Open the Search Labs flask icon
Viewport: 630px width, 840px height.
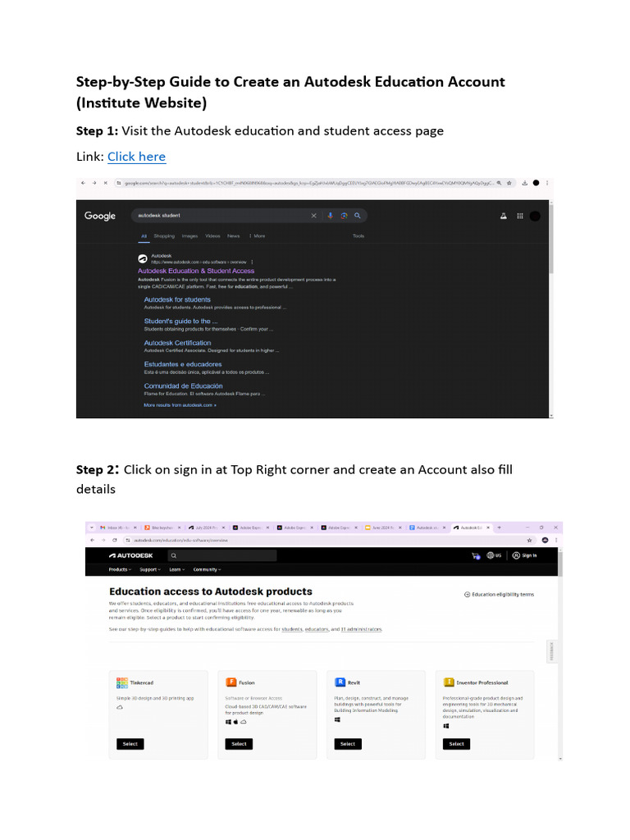point(504,216)
